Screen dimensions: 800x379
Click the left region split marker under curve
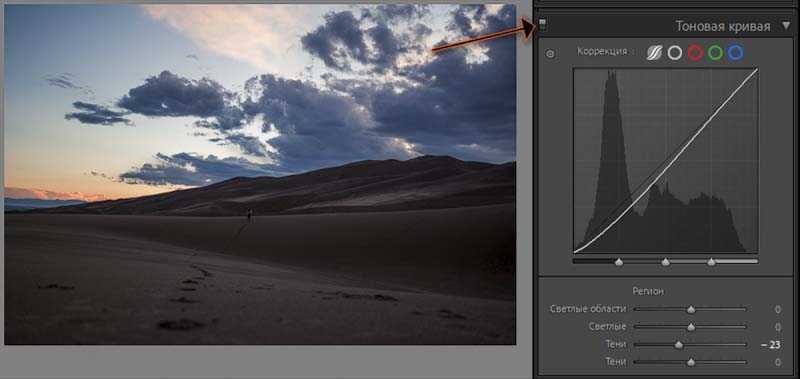(619, 262)
